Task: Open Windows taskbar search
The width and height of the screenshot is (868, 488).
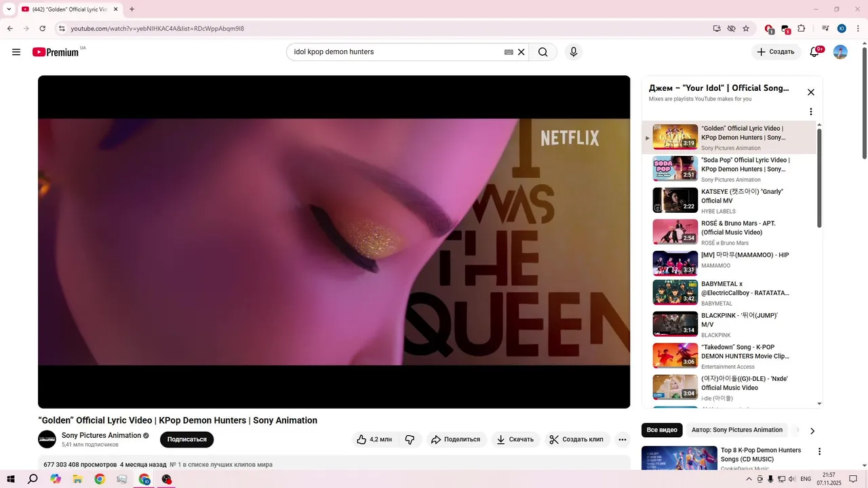Action: tap(33, 479)
